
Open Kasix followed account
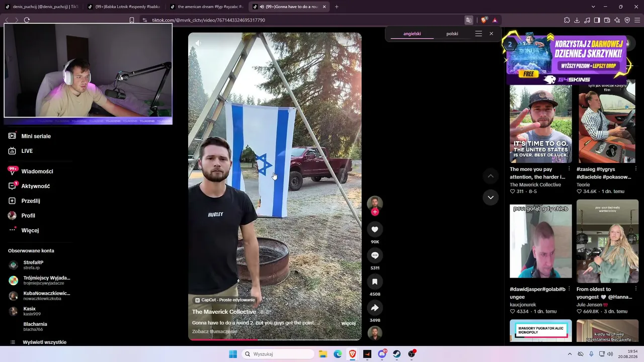tap(29, 311)
